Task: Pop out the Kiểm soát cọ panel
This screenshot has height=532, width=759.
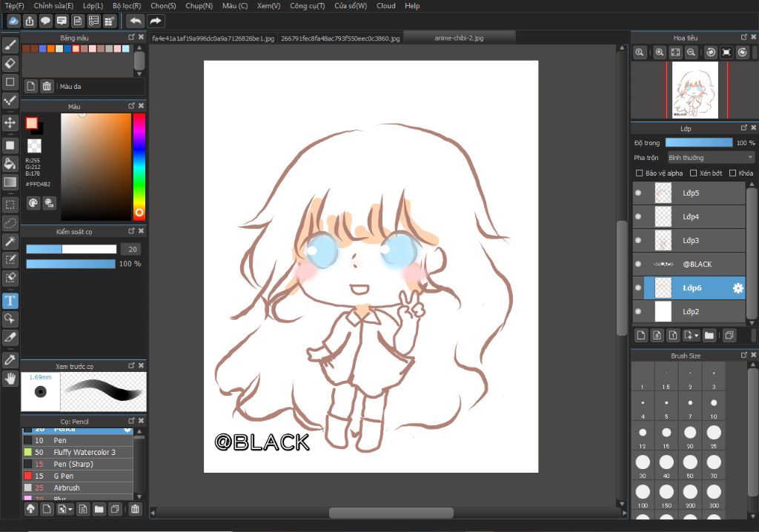Action: pos(131,231)
